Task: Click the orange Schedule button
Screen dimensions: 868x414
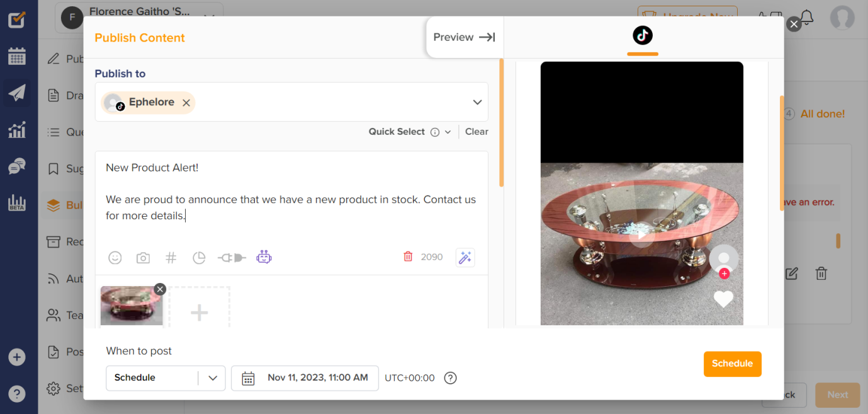Action: (x=732, y=364)
